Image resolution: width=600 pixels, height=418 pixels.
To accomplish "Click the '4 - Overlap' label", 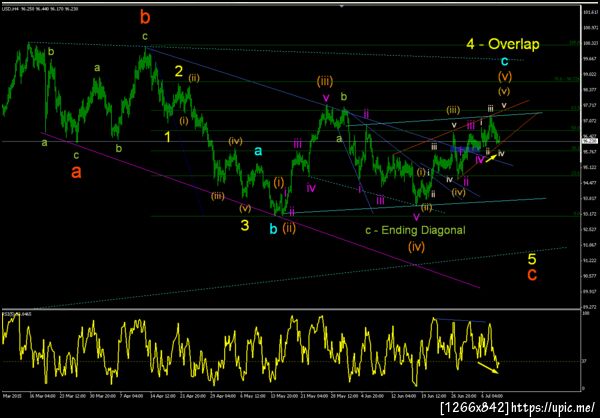I will click(x=503, y=44).
